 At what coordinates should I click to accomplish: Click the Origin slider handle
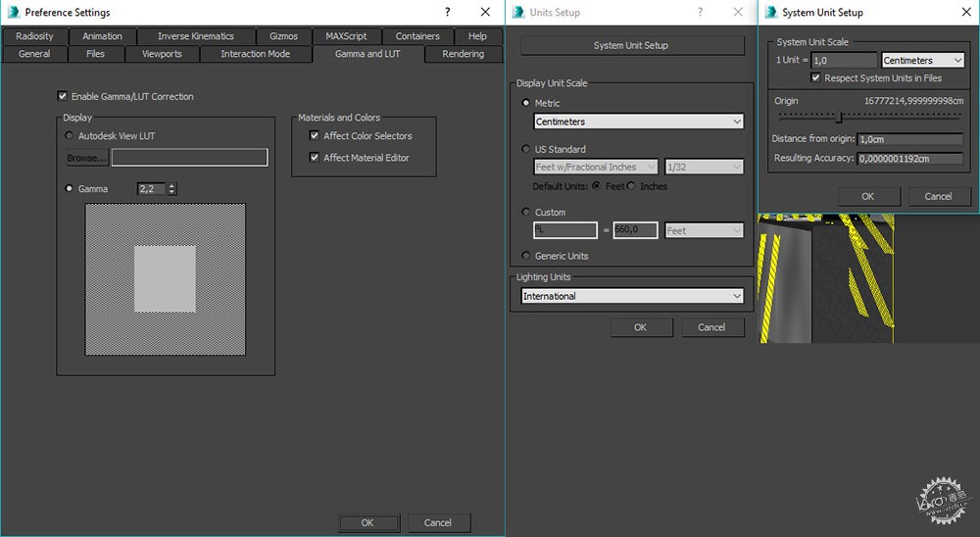pos(840,117)
